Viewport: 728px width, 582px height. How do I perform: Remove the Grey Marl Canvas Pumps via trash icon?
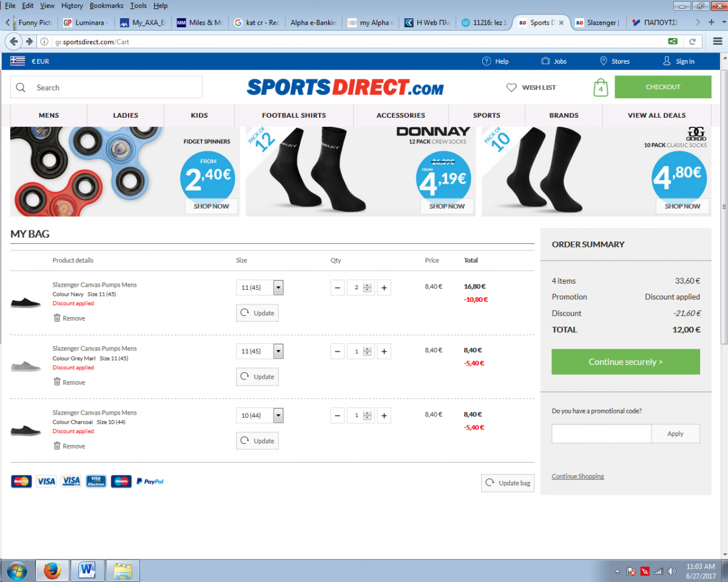tap(57, 382)
